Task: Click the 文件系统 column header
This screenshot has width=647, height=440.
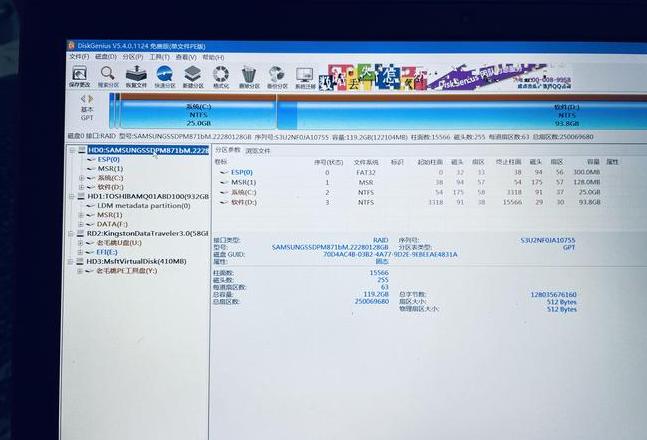Action: pos(366,162)
